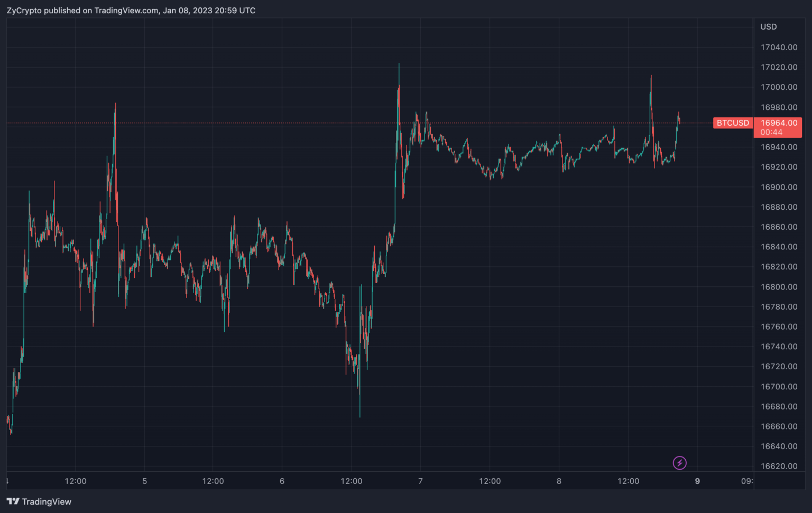Screen dimensions: 812x513
Task: Click the 16740.00 price axis label
Action: point(779,347)
